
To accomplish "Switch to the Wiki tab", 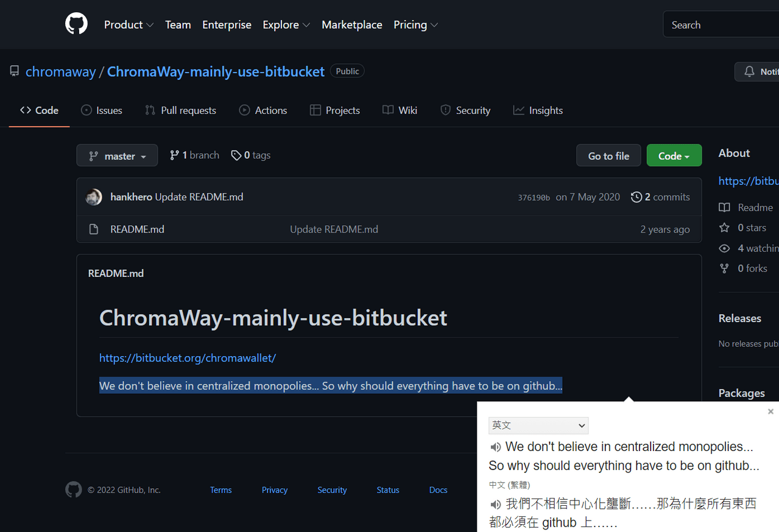I will pos(400,110).
